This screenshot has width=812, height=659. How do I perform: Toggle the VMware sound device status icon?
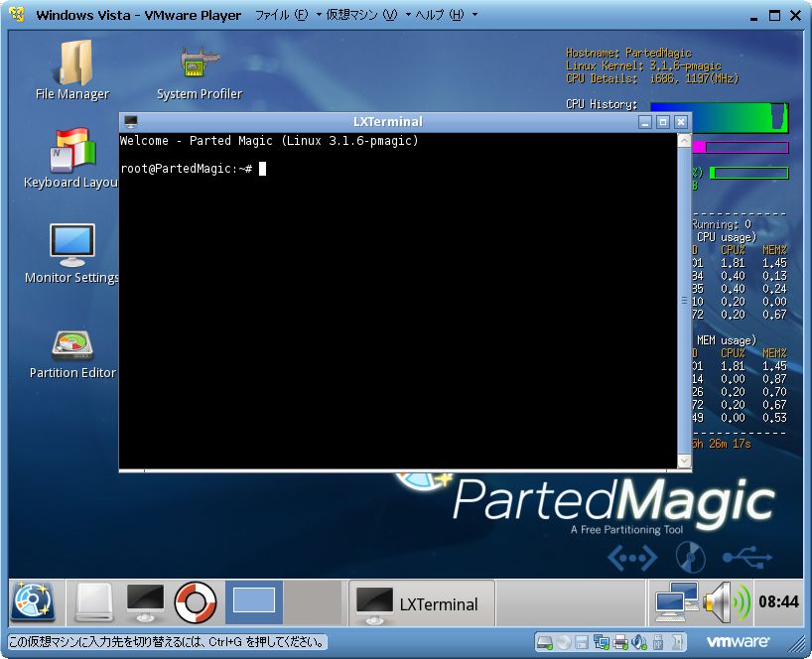click(639, 642)
